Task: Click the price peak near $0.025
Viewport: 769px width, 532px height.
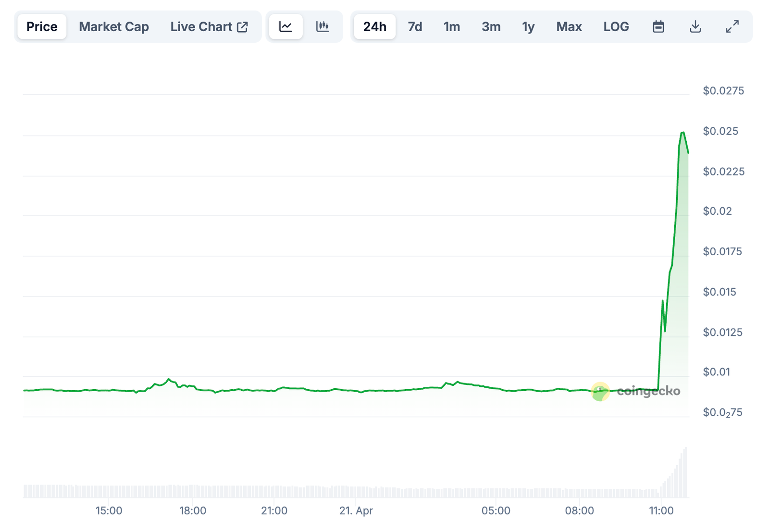Action: point(682,133)
